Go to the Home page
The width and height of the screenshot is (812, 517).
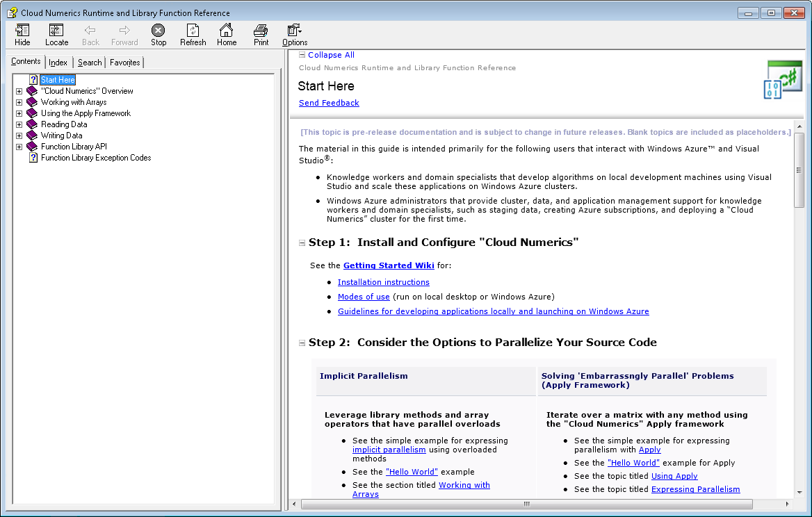click(x=227, y=35)
